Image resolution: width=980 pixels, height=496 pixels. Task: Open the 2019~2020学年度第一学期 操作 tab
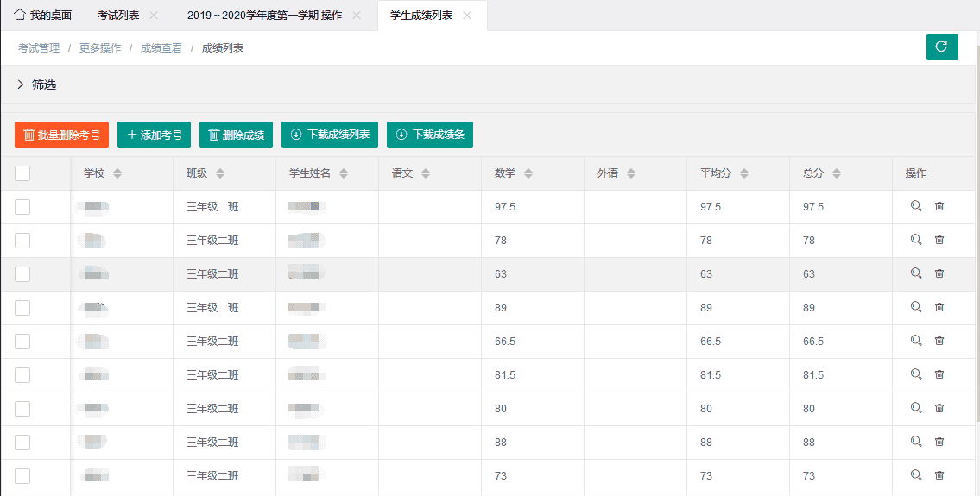(x=264, y=16)
